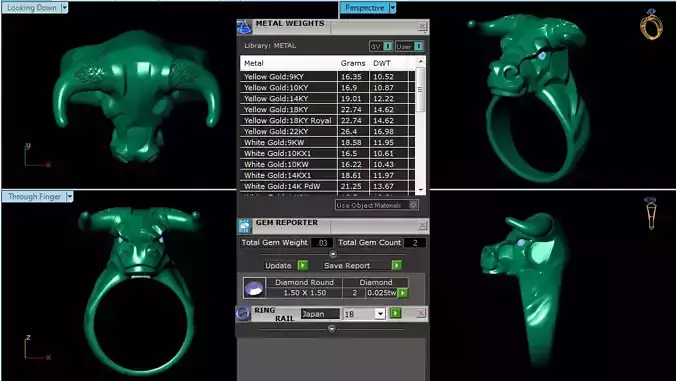This screenshot has height=381, width=676.
Task: Click the Diamond Round gem label
Action: 304,282
